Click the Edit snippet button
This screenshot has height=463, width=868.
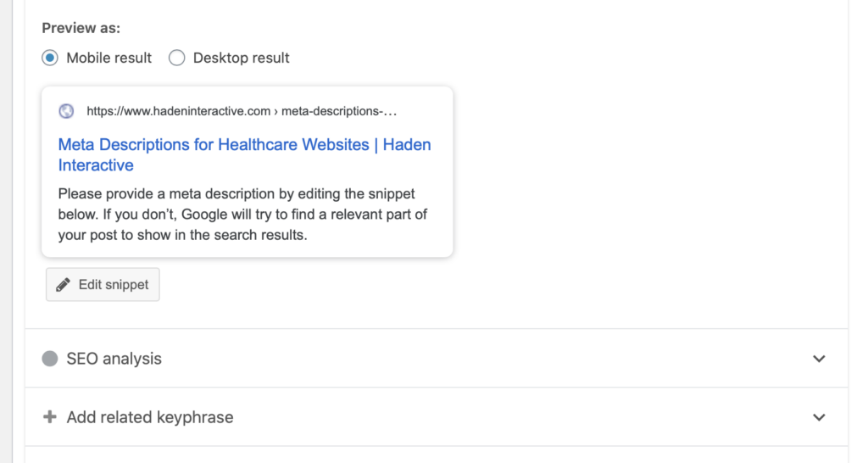103,285
